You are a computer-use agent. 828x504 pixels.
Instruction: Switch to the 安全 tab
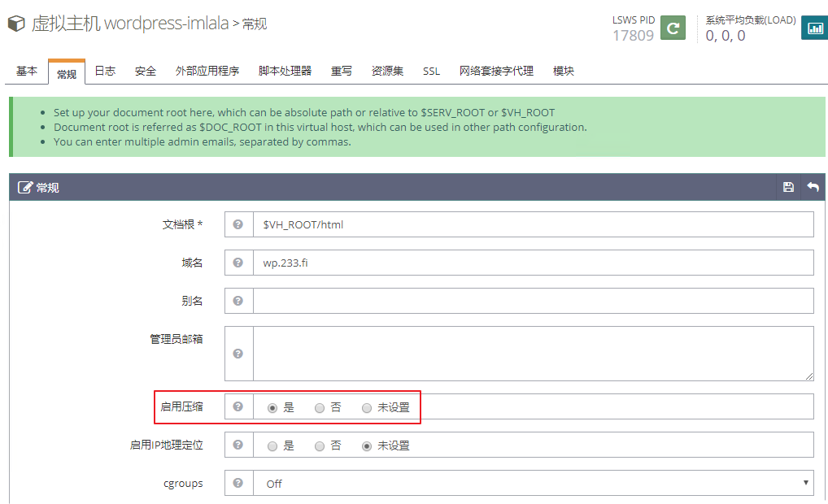[146, 71]
